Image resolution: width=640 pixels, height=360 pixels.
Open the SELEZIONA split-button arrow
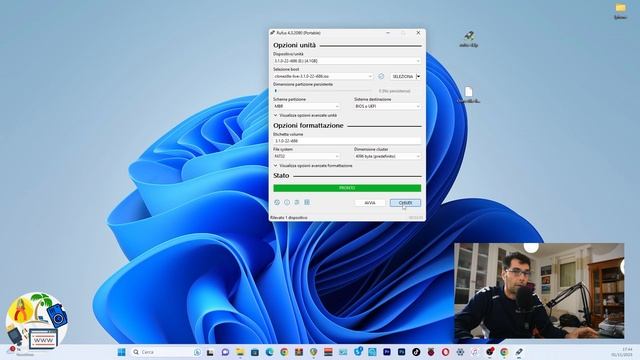[418, 76]
